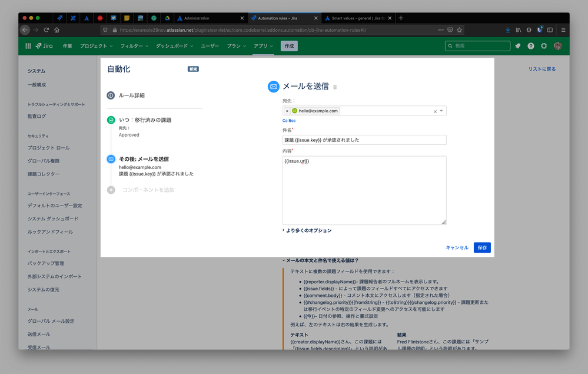Click the 件名 subject input field
The image size is (588, 374).
click(364, 140)
